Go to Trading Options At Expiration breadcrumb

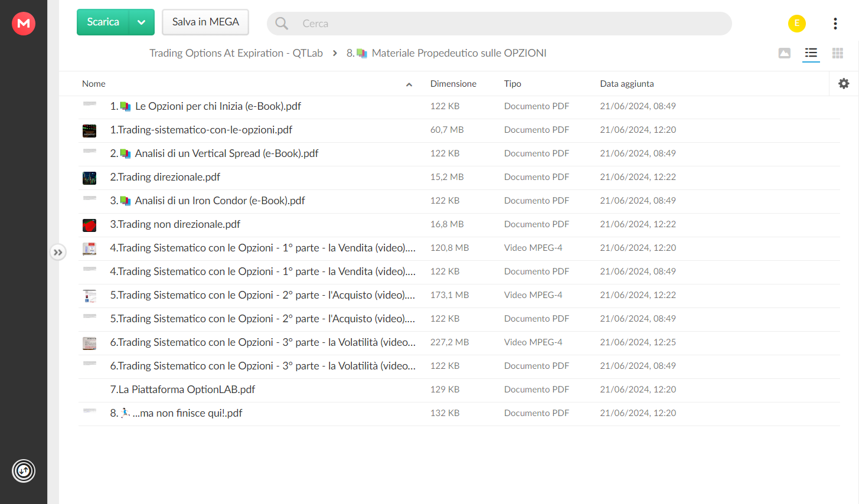click(236, 53)
